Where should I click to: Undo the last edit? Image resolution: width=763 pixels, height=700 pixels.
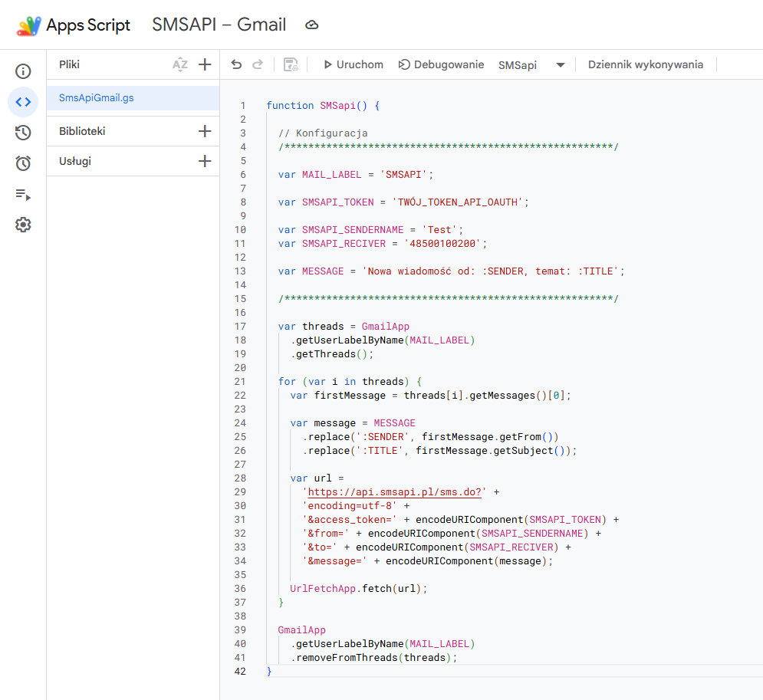236,64
